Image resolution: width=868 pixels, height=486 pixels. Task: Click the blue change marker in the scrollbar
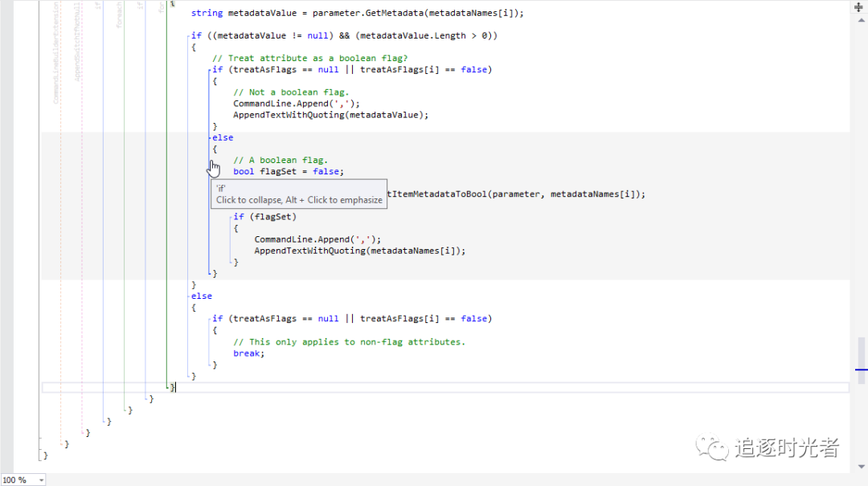(861, 370)
